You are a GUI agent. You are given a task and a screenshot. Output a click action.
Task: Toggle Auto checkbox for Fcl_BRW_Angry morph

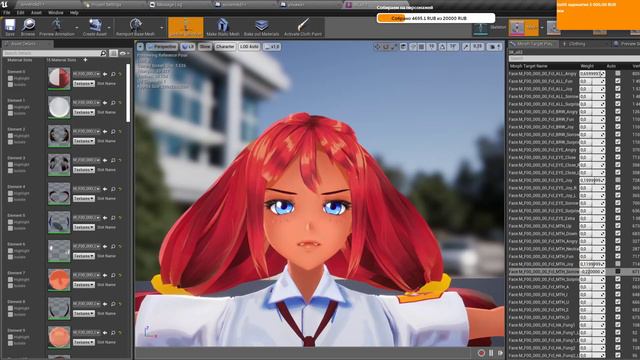[618, 111]
